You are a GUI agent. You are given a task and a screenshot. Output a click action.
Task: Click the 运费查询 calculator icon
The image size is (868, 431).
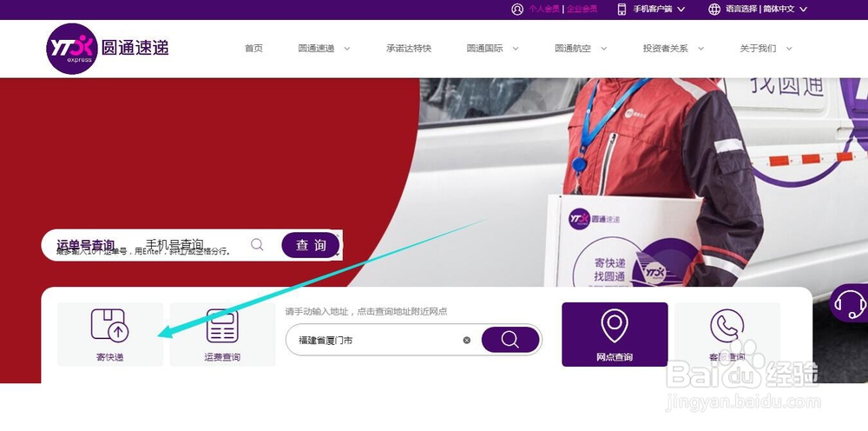click(222, 326)
